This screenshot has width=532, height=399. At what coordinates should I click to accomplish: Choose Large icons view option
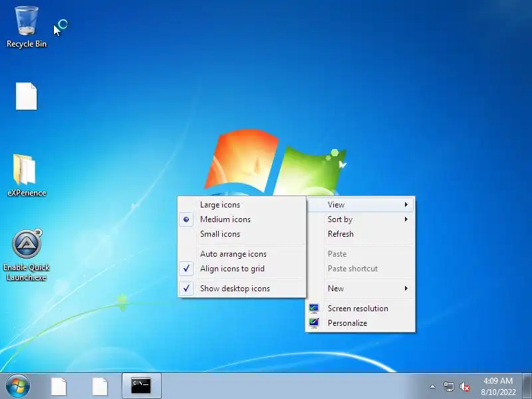(242, 205)
